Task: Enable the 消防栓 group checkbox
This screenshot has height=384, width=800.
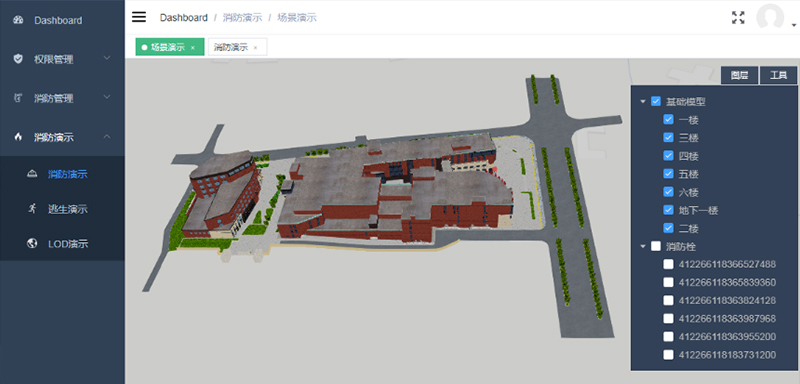Action: click(x=656, y=246)
